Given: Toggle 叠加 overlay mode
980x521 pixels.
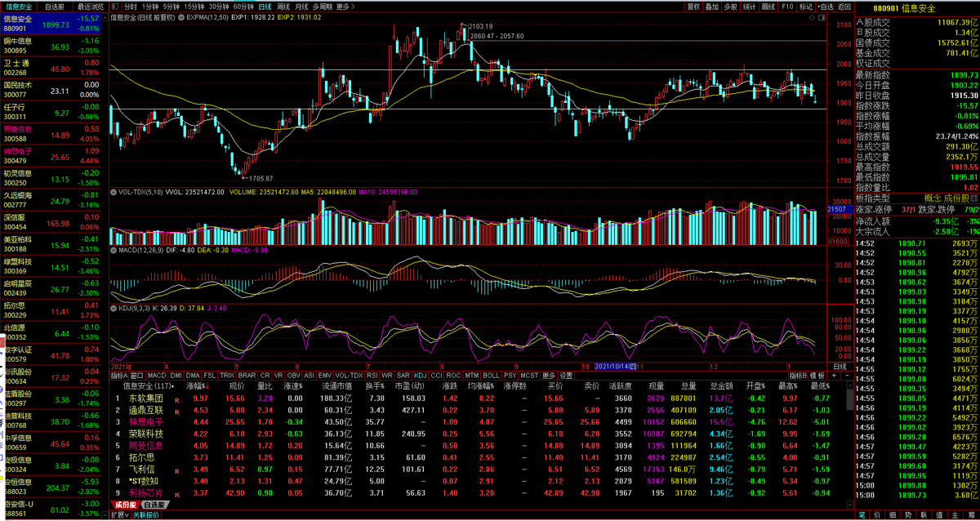Looking at the screenshot, I should 712,6.
